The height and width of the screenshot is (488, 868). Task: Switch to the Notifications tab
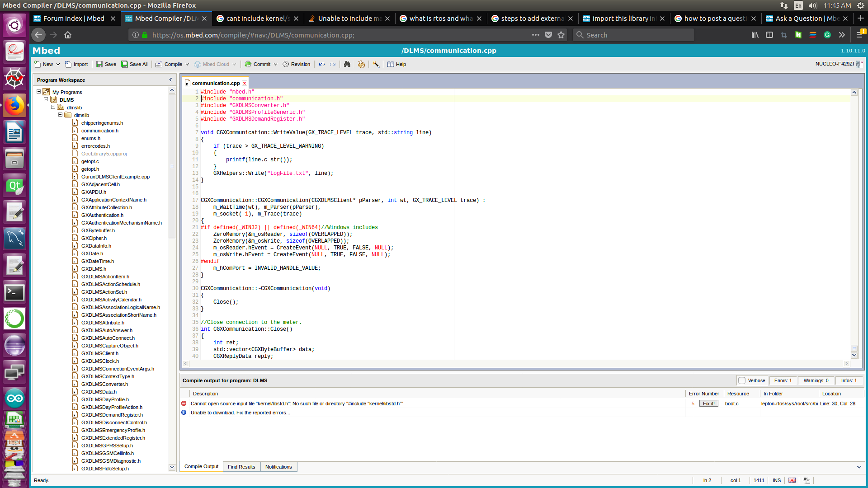[278, 467]
